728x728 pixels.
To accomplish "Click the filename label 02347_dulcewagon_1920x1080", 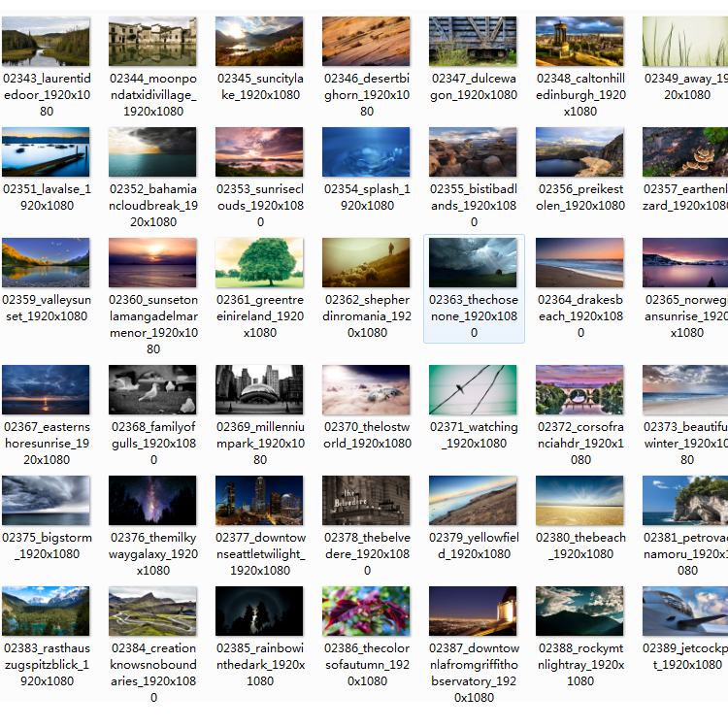I will (x=474, y=86).
